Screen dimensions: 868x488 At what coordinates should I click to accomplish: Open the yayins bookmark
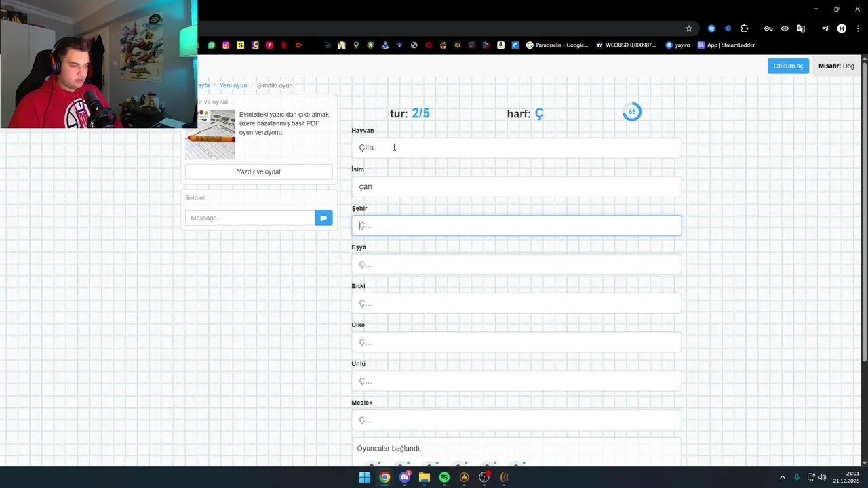(677, 45)
